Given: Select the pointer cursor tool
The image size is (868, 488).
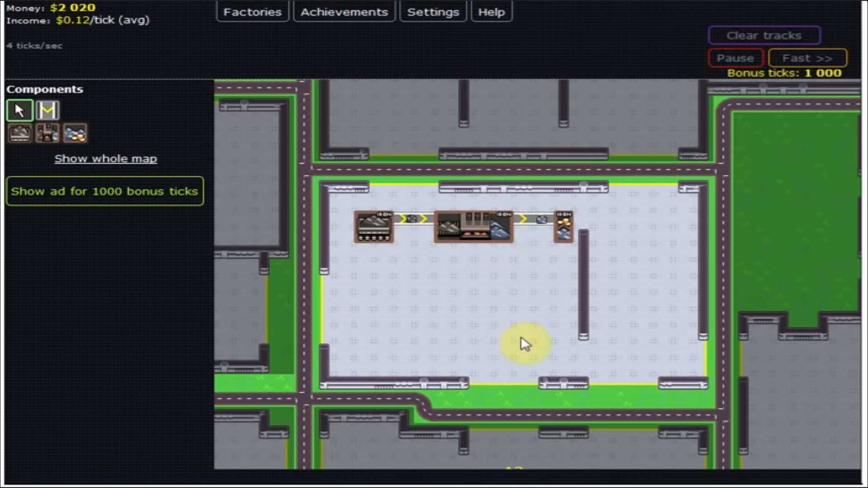Looking at the screenshot, I should [x=19, y=110].
